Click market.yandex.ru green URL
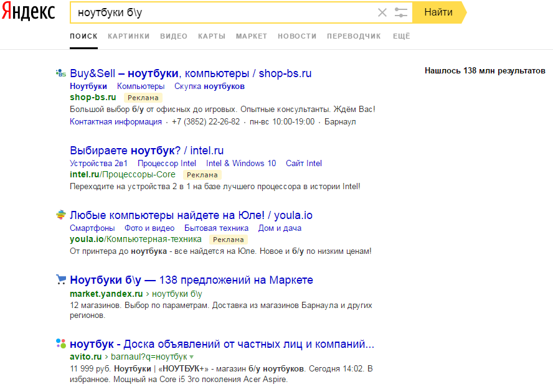Screen dimensions: 553x392 click(x=106, y=294)
